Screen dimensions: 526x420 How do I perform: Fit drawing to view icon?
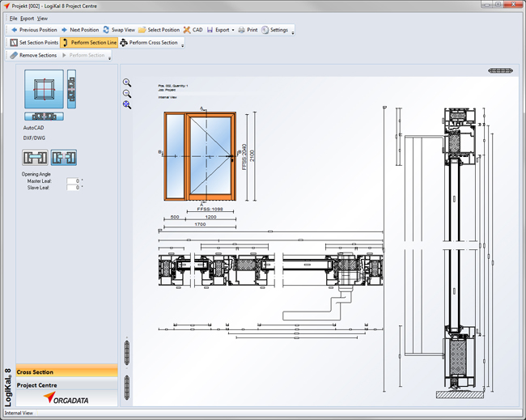127,104
